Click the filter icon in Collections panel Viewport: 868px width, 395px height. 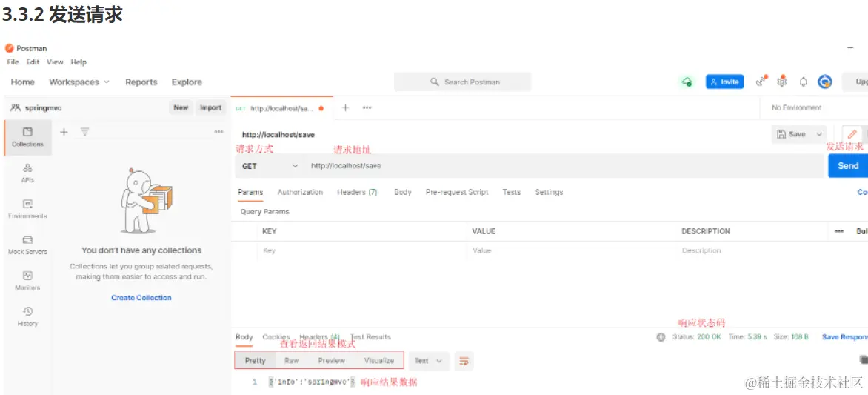(x=84, y=132)
